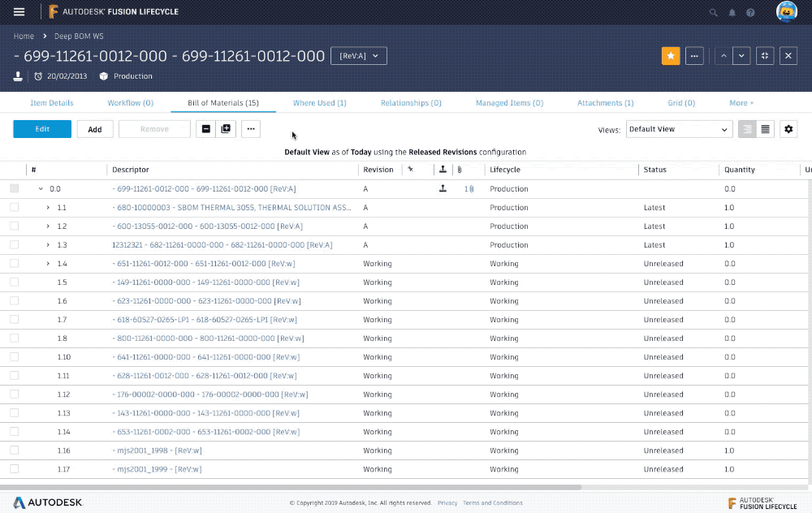Click the stamp column header icon

pyautogui.click(x=443, y=170)
